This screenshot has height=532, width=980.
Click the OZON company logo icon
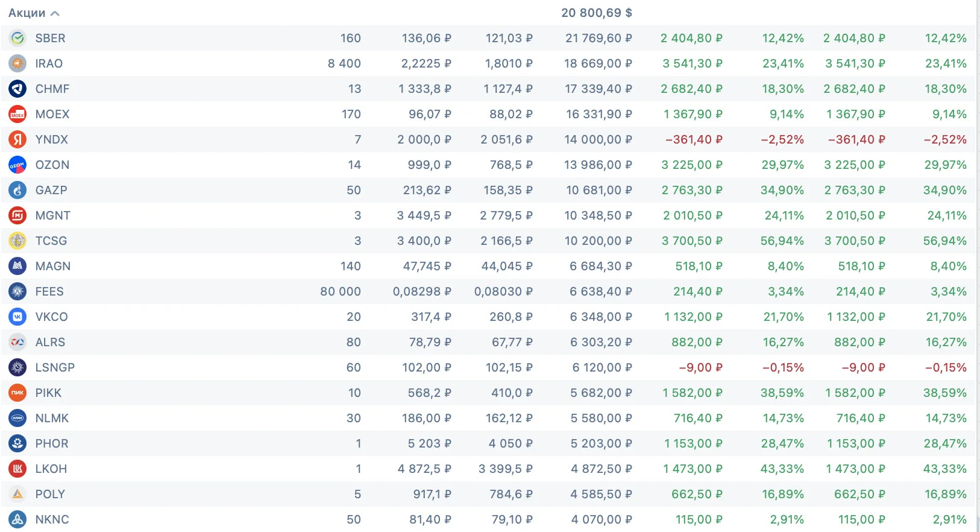pos(17,165)
